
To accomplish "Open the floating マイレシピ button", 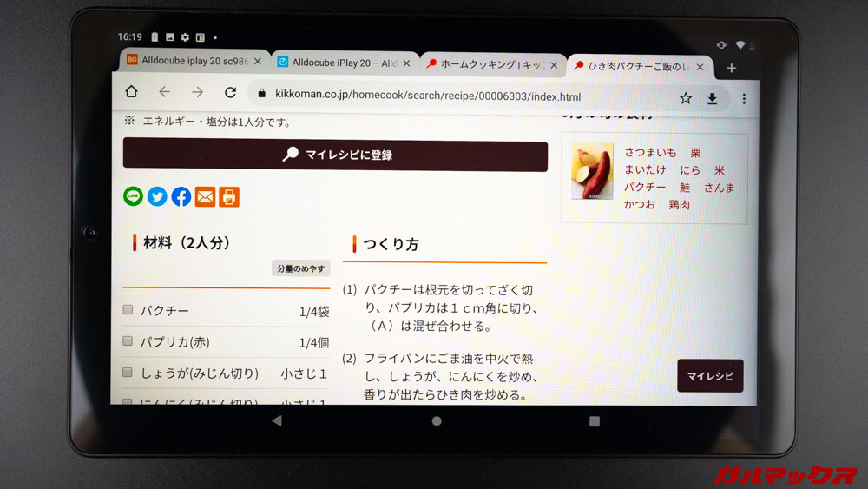I will (710, 375).
